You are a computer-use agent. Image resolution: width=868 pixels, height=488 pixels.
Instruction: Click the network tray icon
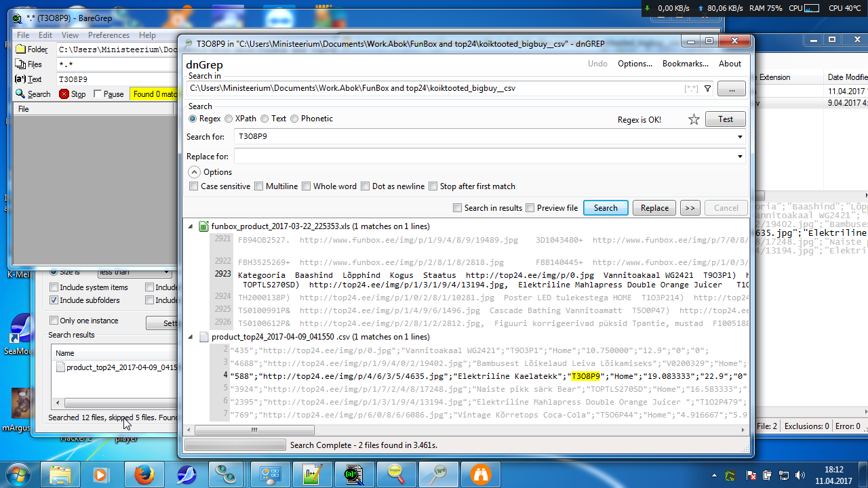pyautogui.click(x=784, y=475)
